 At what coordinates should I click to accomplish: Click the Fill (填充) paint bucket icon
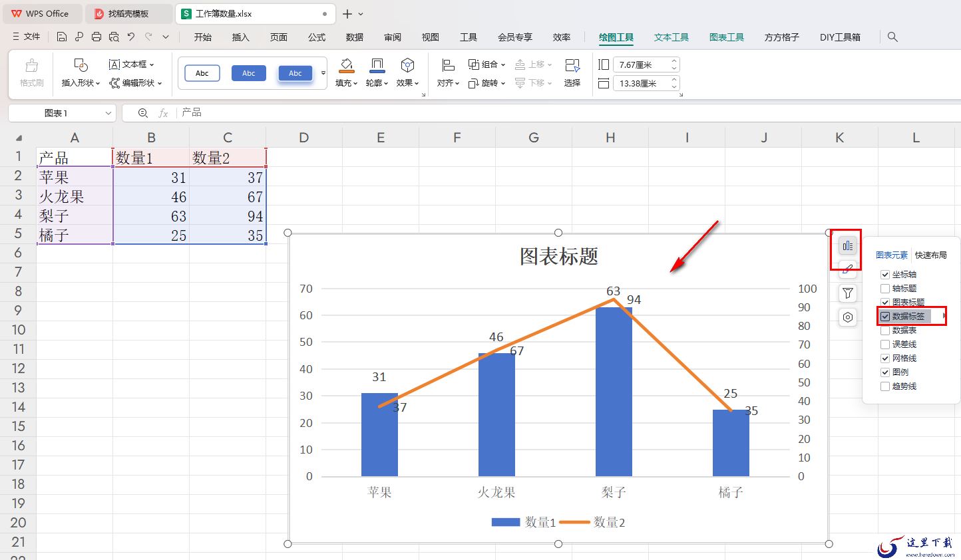pyautogui.click(x=346, y=65)
